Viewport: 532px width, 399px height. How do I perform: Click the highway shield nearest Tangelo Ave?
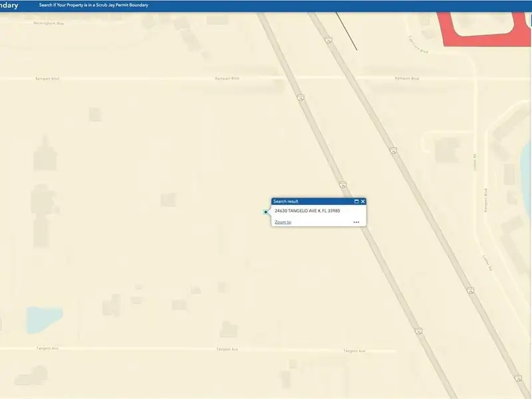[x=418, y=331]
